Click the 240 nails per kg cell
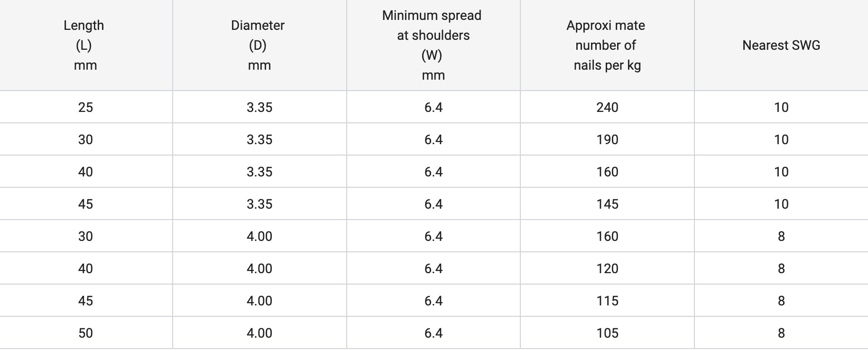This screenshot has width=868, height=350. (607, 107)
